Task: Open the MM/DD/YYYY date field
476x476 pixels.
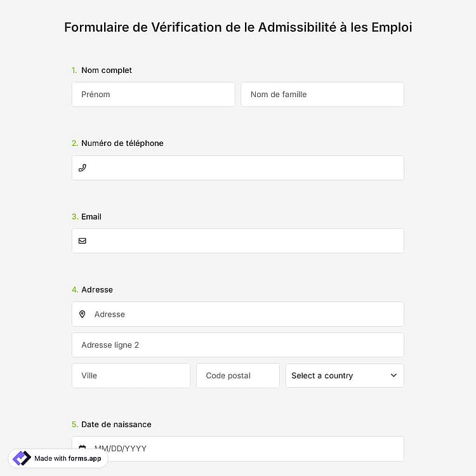Action: [238, 449]
